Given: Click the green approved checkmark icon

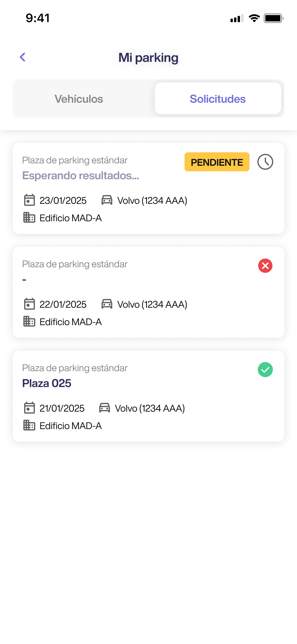Looking at the screenshot, I should click(x=265, y=370).
